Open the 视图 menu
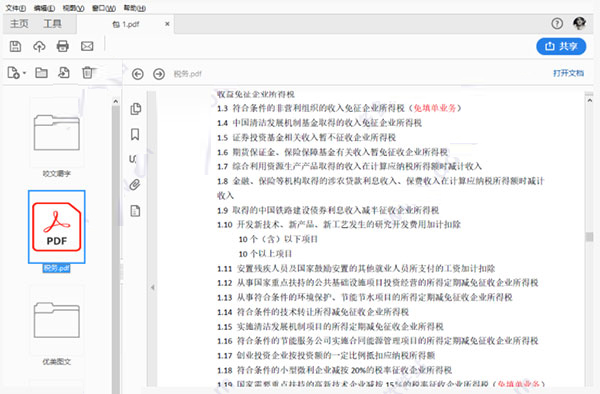 (x=73, y=8)
